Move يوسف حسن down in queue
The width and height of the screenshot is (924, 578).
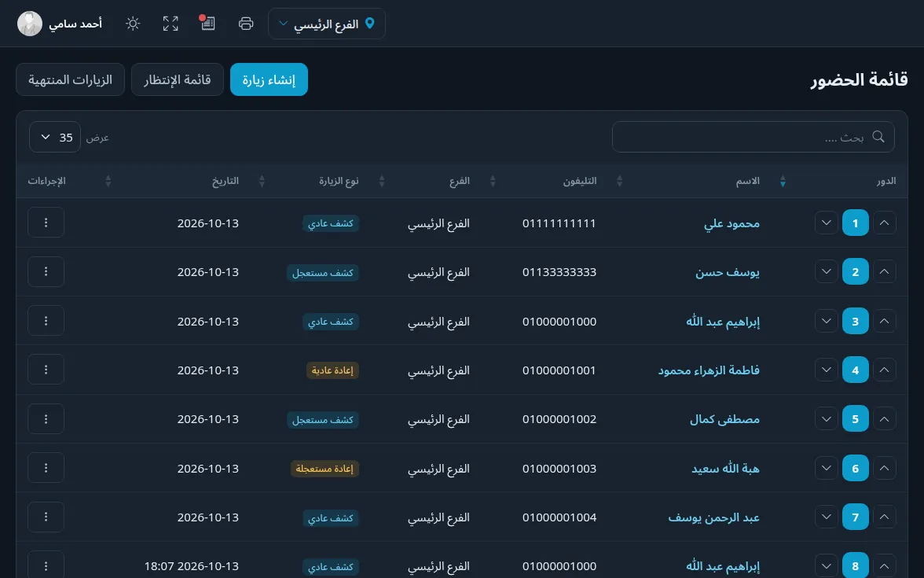point(827,272)
